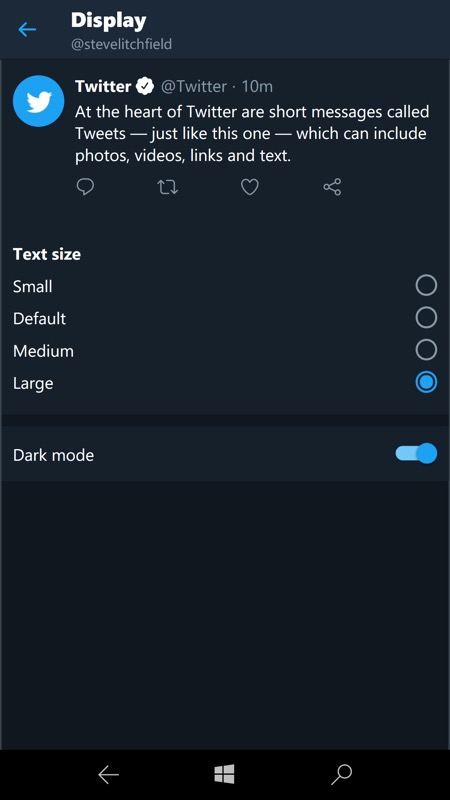Tap the search magnifier in the navigation bar

(341, 774)
